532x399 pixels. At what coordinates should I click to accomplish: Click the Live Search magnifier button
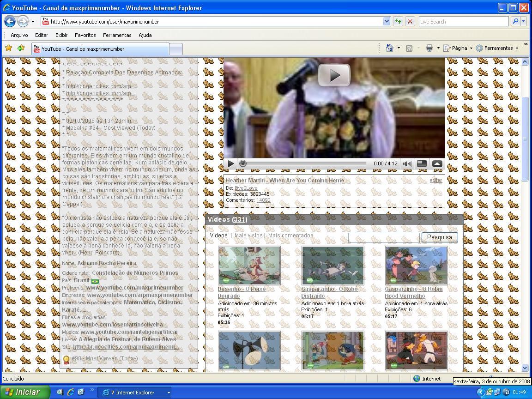tap(515, 21)
